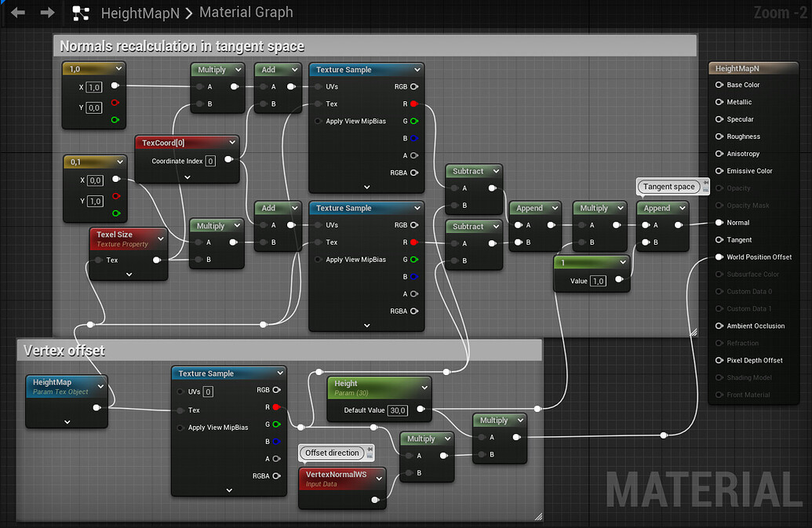The width and height of the screenshot is (812, 528).
Task: Click the Offset direction label
Action: tap(333, 453)
